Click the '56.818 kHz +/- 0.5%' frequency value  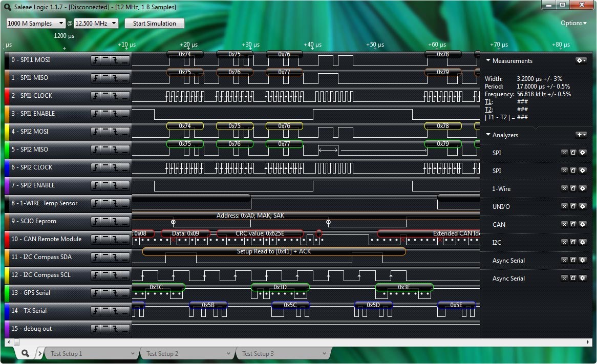tap(544, 94)
